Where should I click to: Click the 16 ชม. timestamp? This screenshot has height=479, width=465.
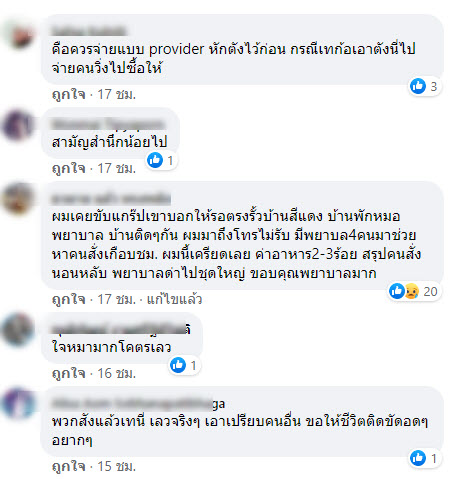coord(117,373)
